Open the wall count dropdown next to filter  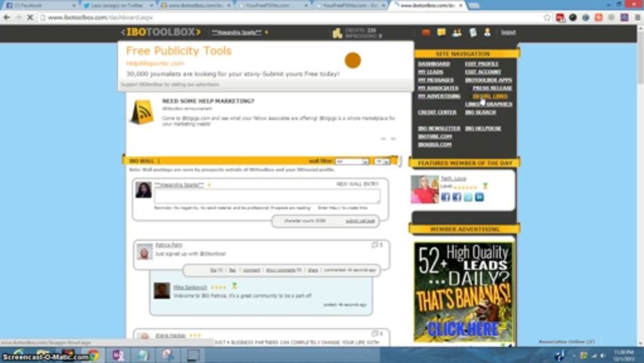381,161
